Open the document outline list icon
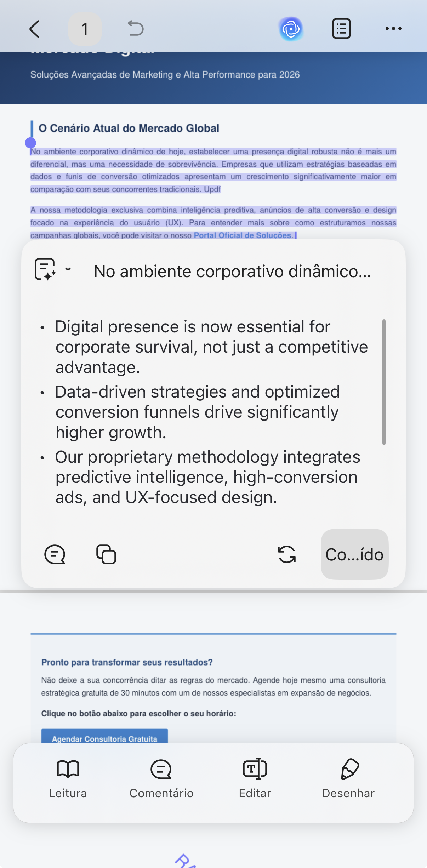This screenshot has height=868, width=427. (341, 29)
